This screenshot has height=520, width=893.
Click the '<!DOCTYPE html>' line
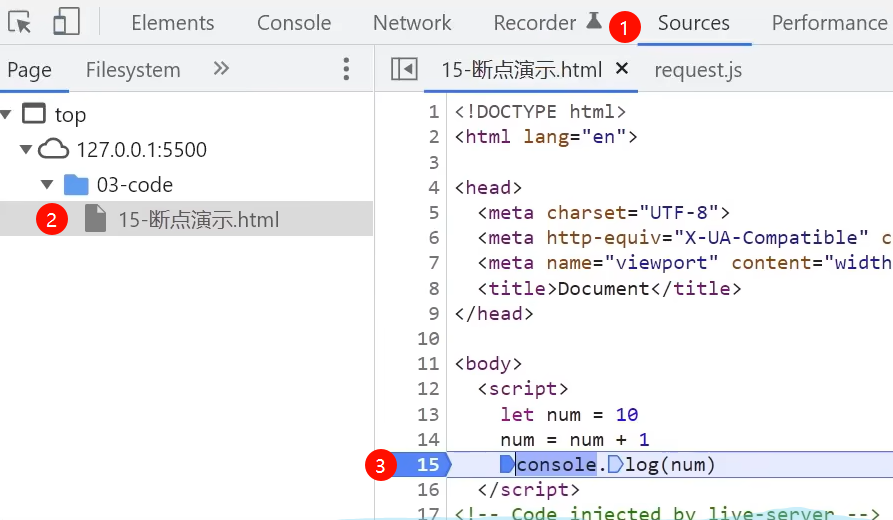tap(540, 112)
